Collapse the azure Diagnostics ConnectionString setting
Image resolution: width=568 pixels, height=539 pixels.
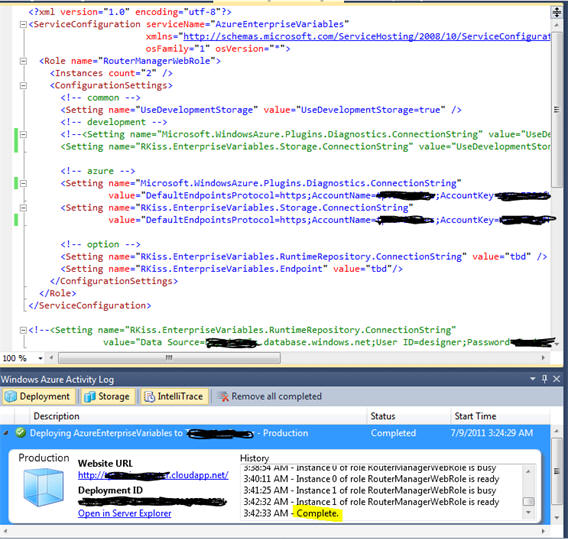pyautogui.click(x=23, y=183)
